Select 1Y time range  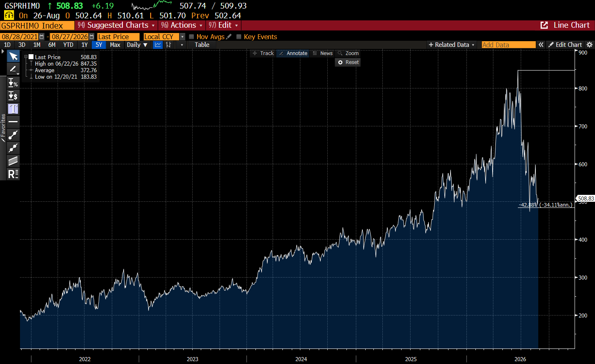[x=84, y=45]
